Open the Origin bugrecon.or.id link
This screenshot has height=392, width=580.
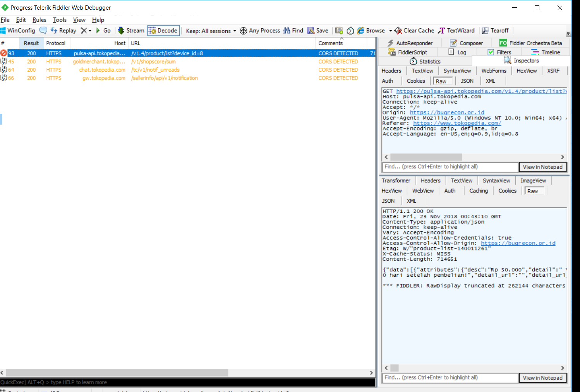pos(447,113)
